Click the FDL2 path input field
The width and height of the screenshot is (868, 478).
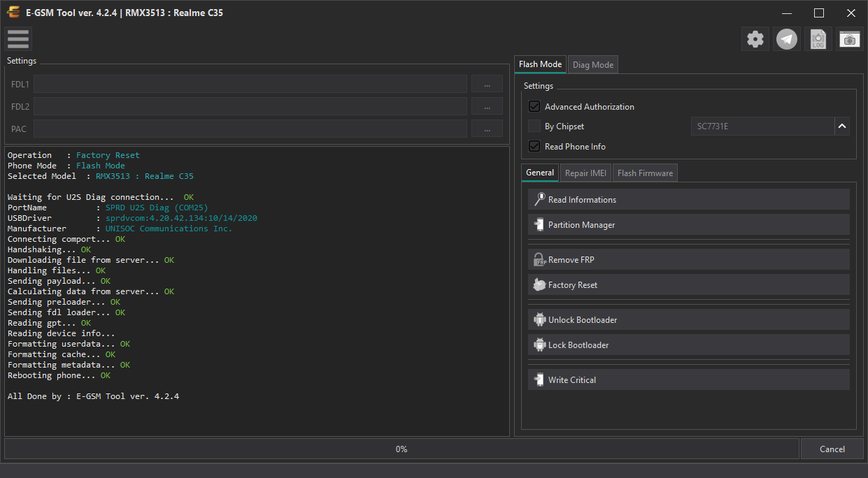tap(250, 106)
